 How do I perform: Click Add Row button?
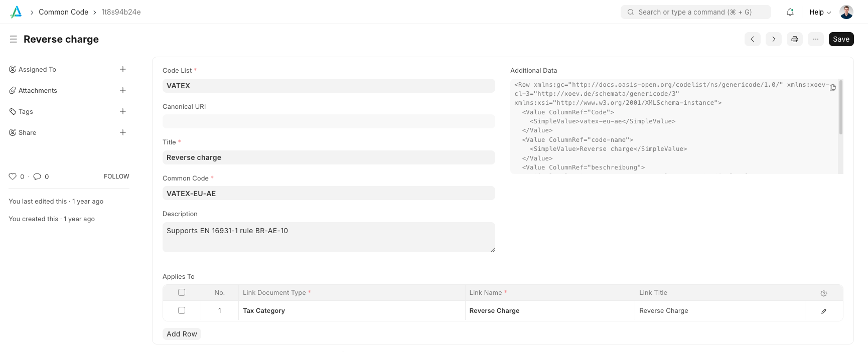click(x=182, y=334)
